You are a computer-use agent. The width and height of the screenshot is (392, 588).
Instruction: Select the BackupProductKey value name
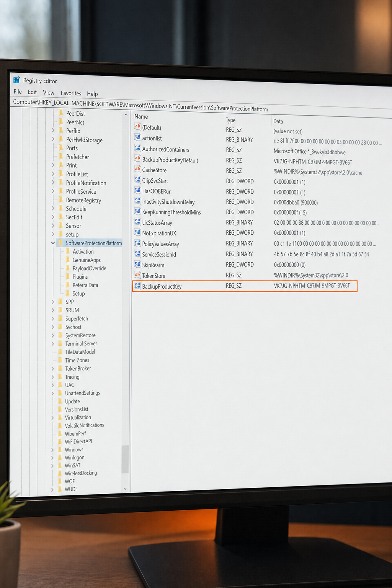pos(162,286)
